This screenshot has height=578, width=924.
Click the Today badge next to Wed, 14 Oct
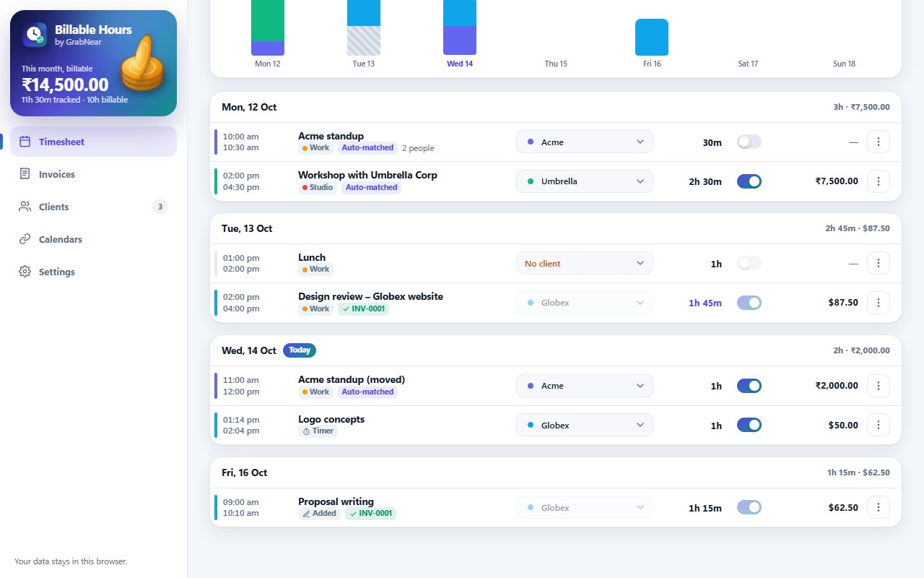(300, 350)
